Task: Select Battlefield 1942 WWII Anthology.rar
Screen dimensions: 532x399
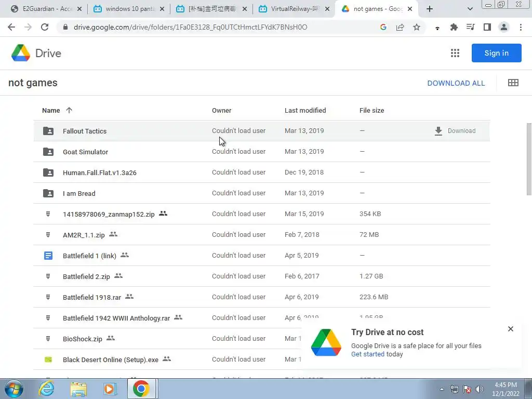Action: 116,318
